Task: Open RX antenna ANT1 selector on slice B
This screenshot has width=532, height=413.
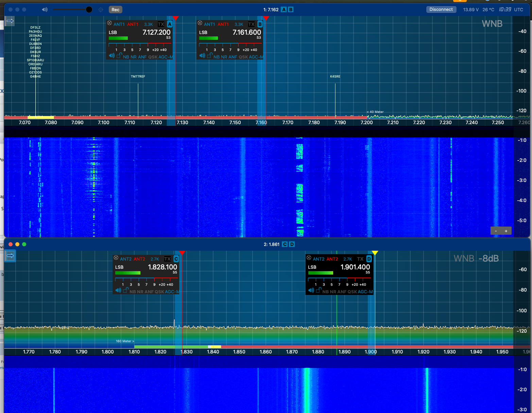Action: click(x=209, y=24)
